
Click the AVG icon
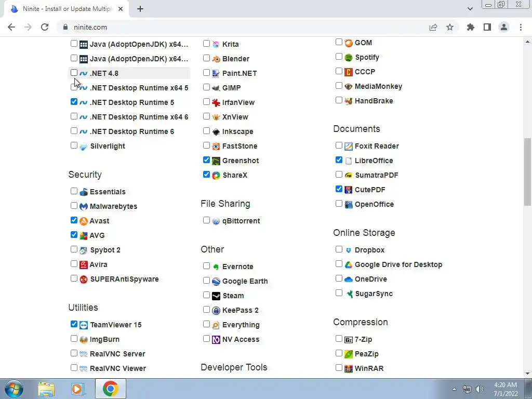(84, 235)
